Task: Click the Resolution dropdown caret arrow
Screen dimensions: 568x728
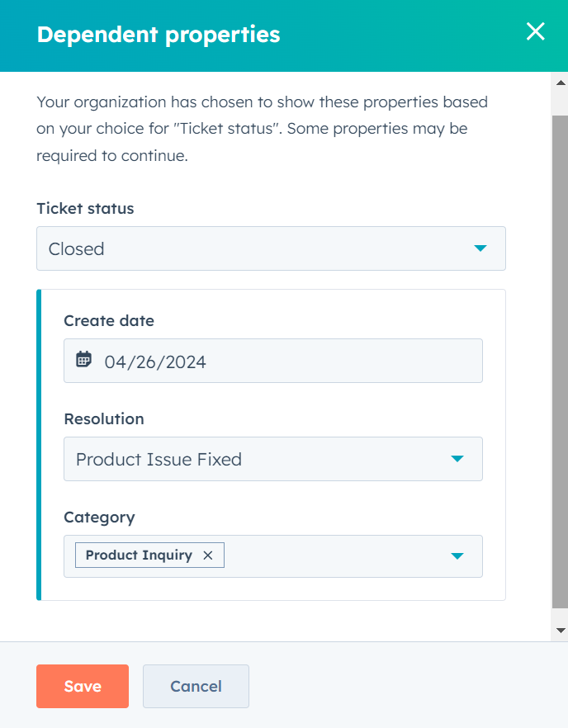Action: pos(457,459)
